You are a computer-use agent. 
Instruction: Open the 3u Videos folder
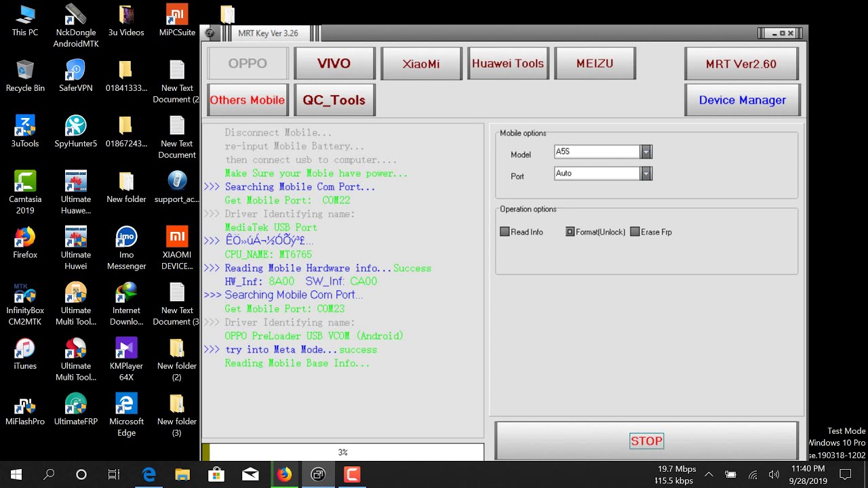pos(126,20)
